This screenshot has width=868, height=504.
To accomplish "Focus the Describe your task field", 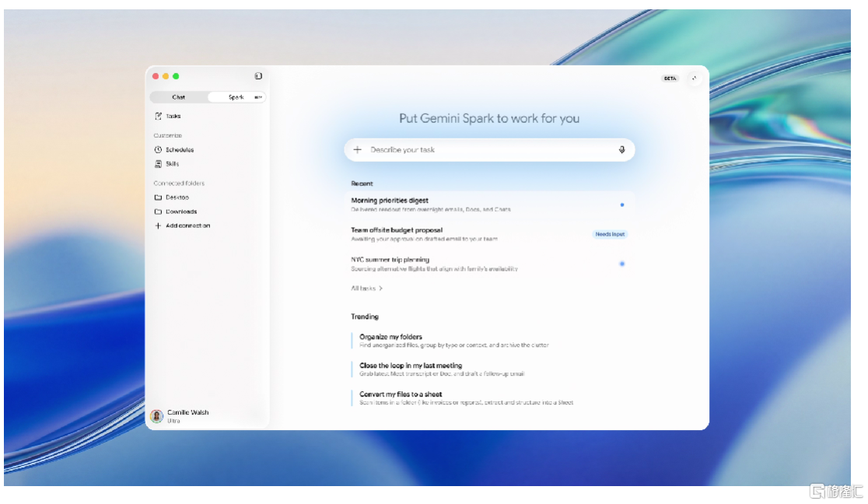I will (489, 149).
